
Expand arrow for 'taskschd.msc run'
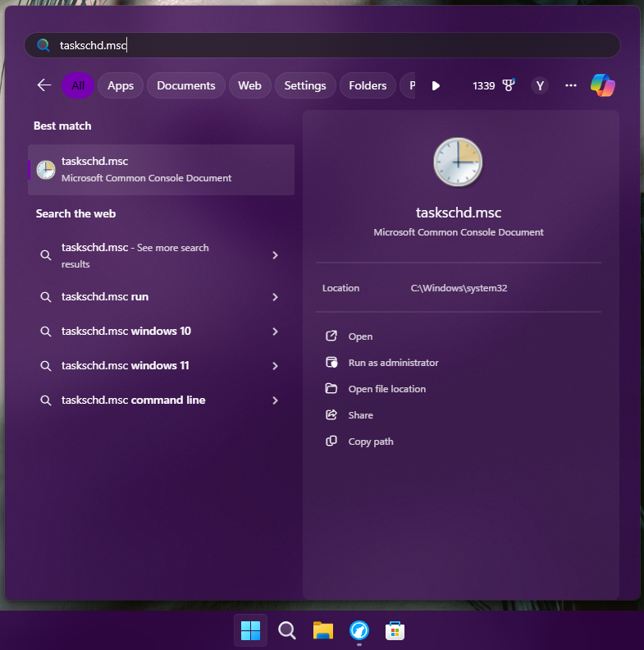coord(275,297)
